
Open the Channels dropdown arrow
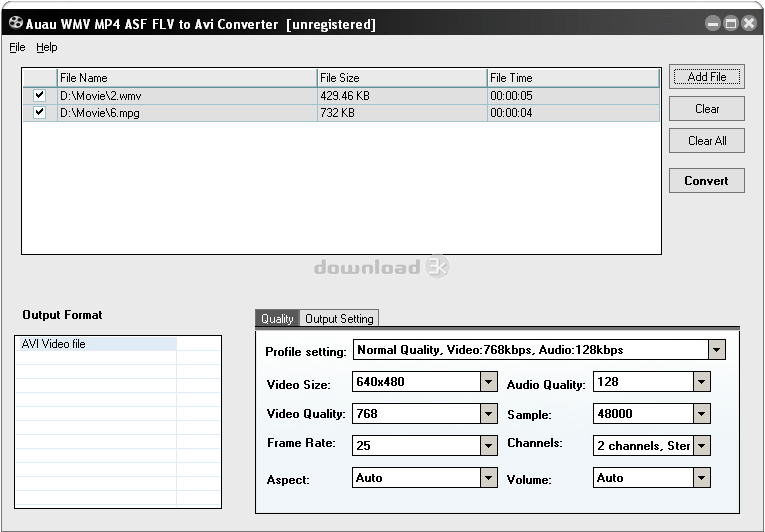[x=701, y=446]
